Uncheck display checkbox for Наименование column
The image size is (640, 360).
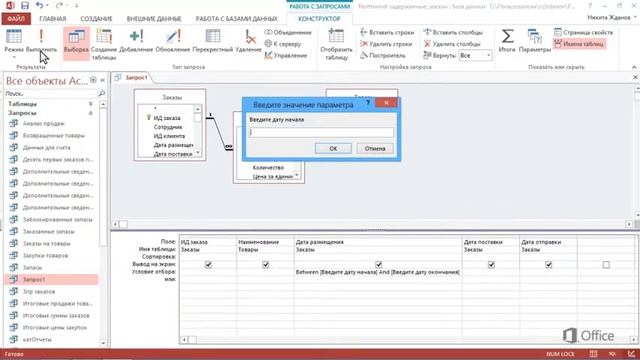(x=266, y=264)
